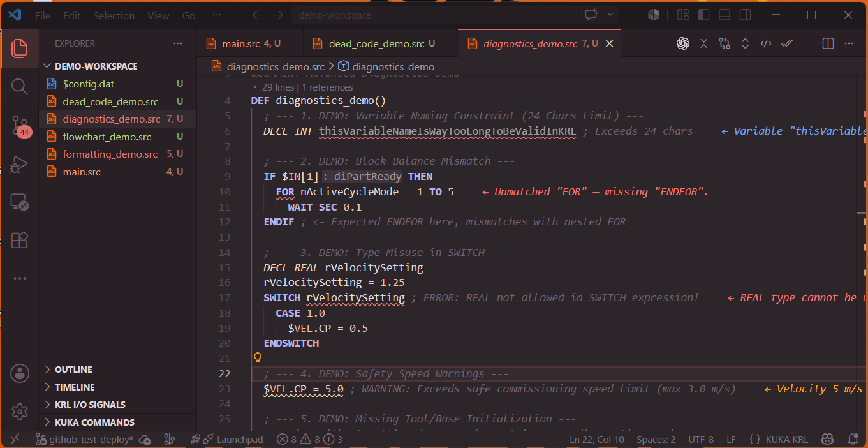Expand the TIMELINE section
Viewport: 868px width, 448px height.
pos(118,387)
